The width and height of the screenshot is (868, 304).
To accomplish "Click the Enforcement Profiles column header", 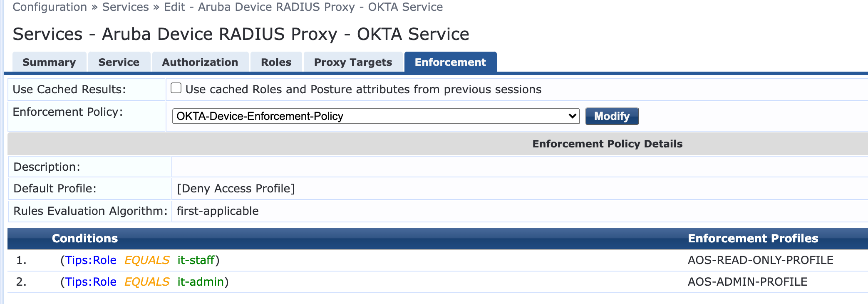I will (x=753, y=238).
